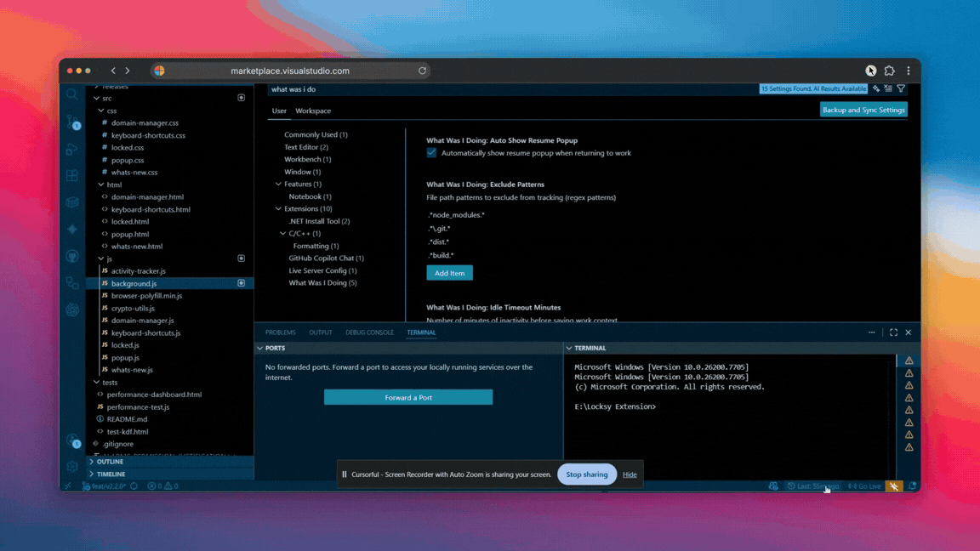Collapse the C/C++ settings group
The width and height of the screenshot is (980, 551).
(x=282, y=233)
